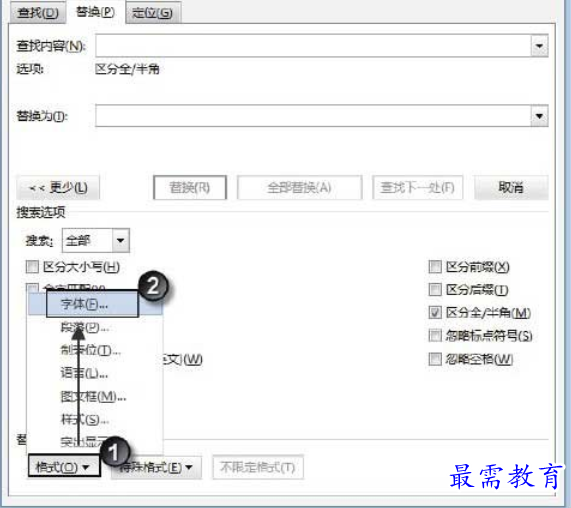The image size is (571, 508).
Task: Click the 全部替换(A) button
Action: [299, 188]
